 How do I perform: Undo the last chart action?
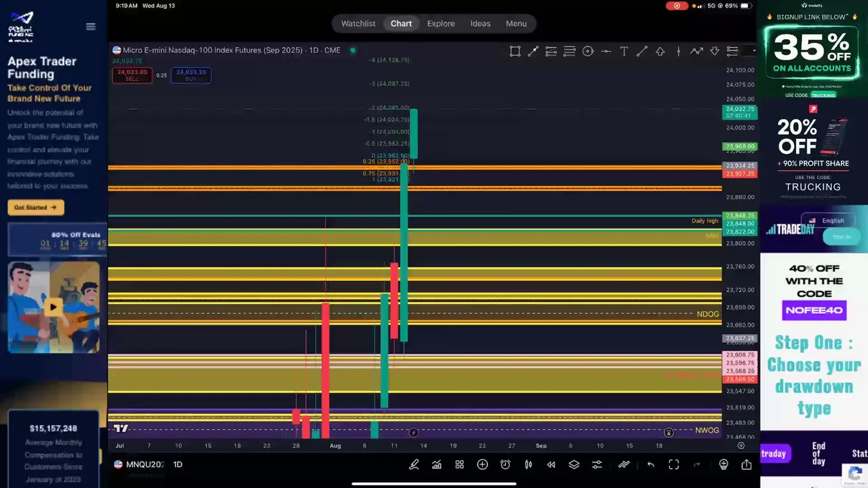coord(650,464)
